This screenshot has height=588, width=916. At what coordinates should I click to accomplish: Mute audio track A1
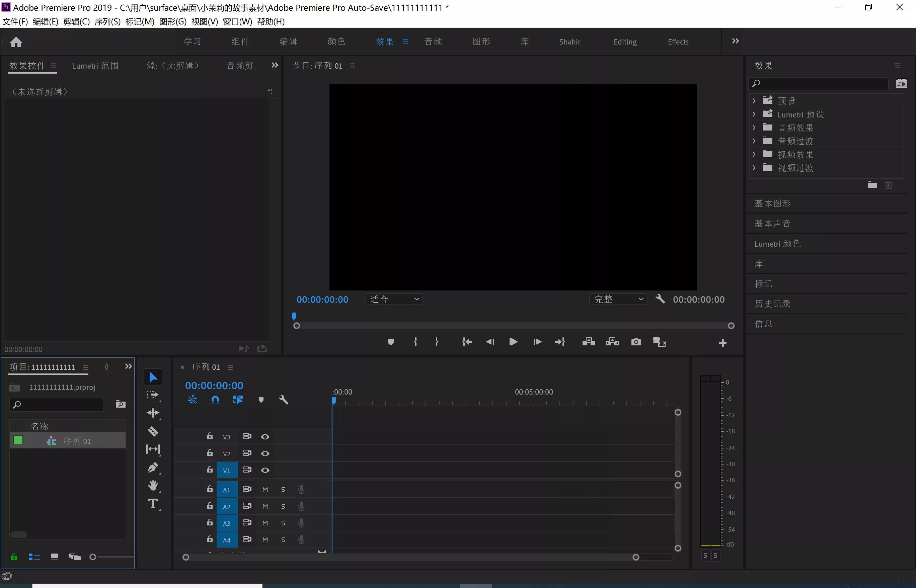pos(265,490)
